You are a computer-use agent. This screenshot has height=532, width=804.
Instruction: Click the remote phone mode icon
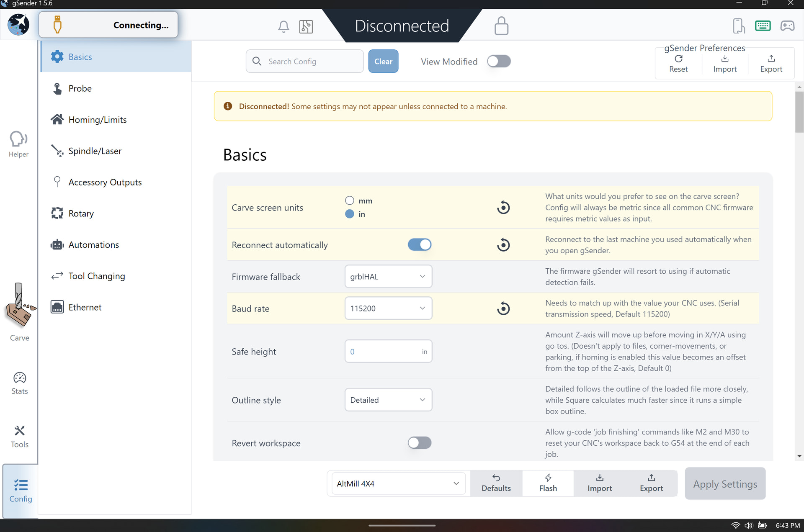[x=739, y=26]
